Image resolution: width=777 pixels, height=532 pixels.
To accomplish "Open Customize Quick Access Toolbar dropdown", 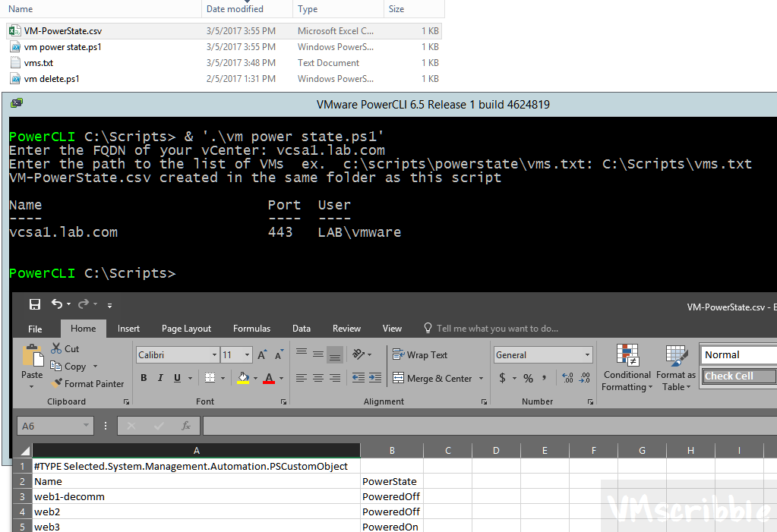I will click(109, 305).
